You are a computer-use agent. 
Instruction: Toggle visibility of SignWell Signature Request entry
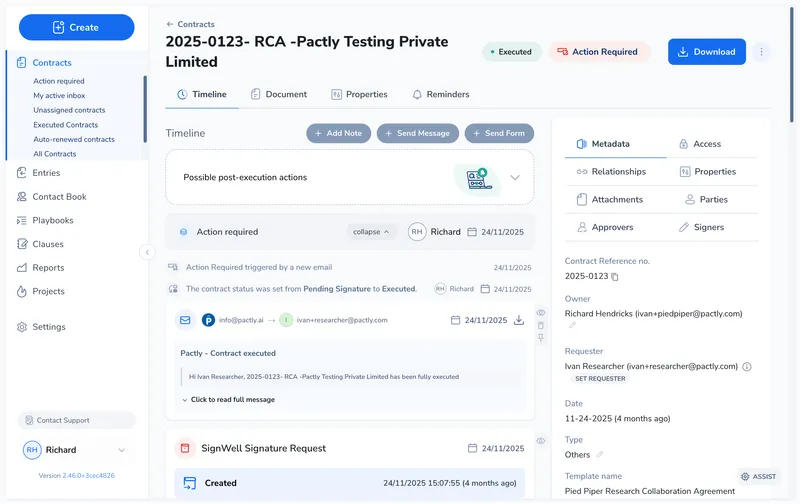pos(541,441)
